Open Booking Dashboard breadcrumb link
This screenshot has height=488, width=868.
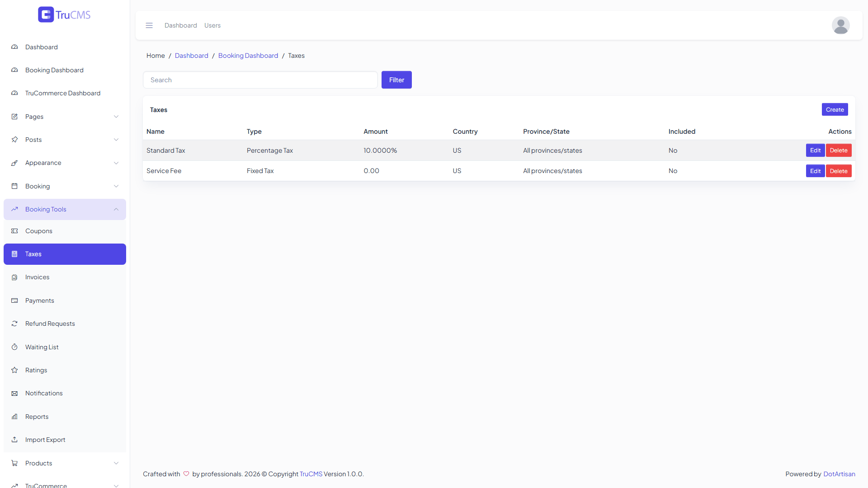pyautogui.click(x=248, y=56)
